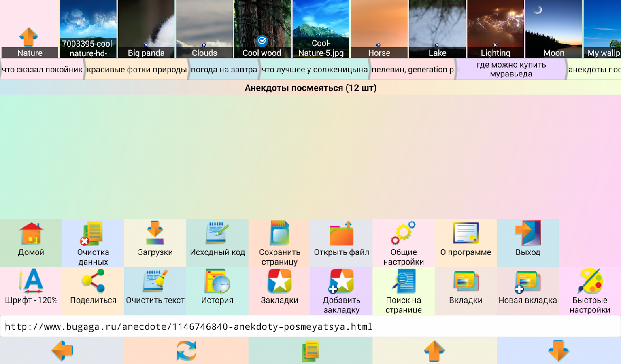Switch to 'пелевин, generation p' tab

click(x=413, y=69)
